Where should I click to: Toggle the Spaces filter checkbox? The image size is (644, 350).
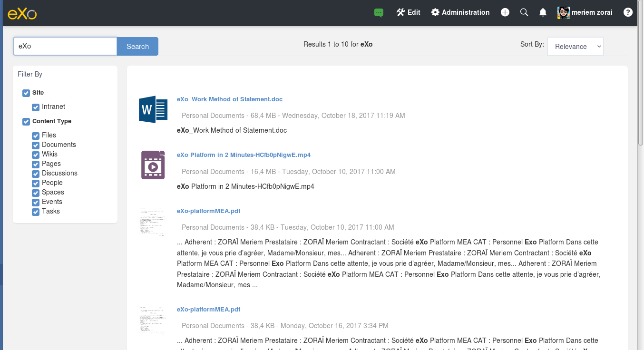[36, 193]
